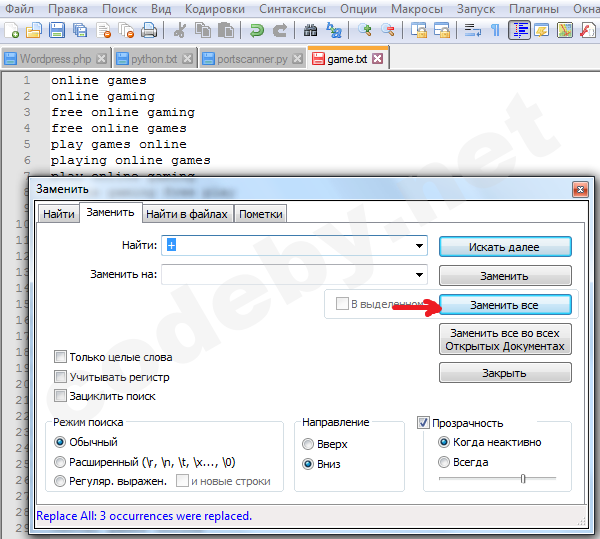The width and height of the screenshot is (600, 539).
Task: Click the Cut scissors icon
Action: (x=180, y=30)
